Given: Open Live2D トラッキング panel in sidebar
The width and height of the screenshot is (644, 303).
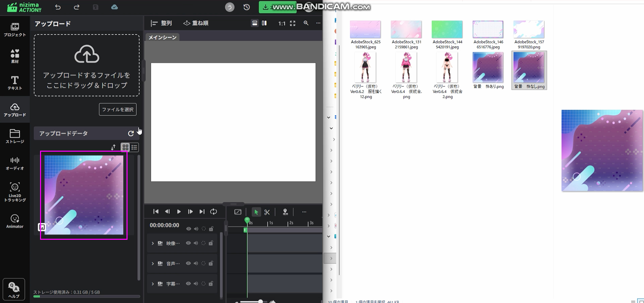Looking at the screenshot, I should click(x=15, y=192).
